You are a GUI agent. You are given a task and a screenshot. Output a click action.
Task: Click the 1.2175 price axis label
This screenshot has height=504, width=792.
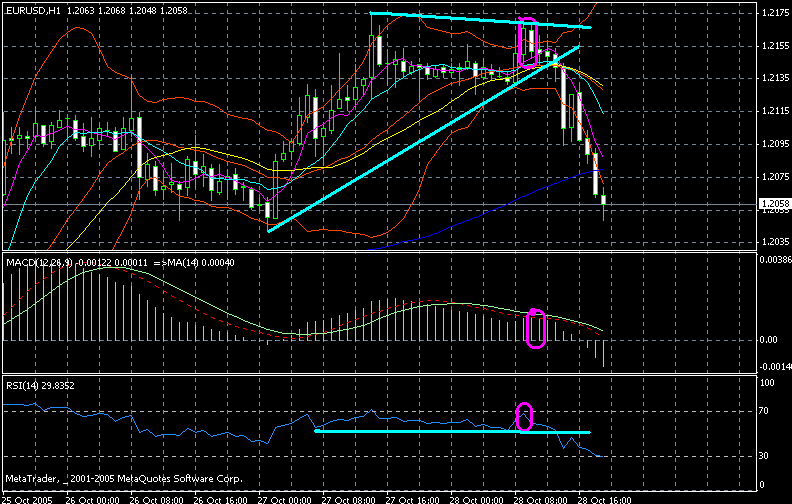[774, 14]
